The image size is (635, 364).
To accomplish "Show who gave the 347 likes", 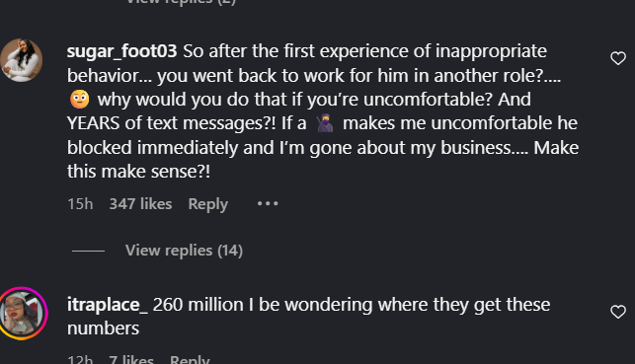I will (140, 204).
